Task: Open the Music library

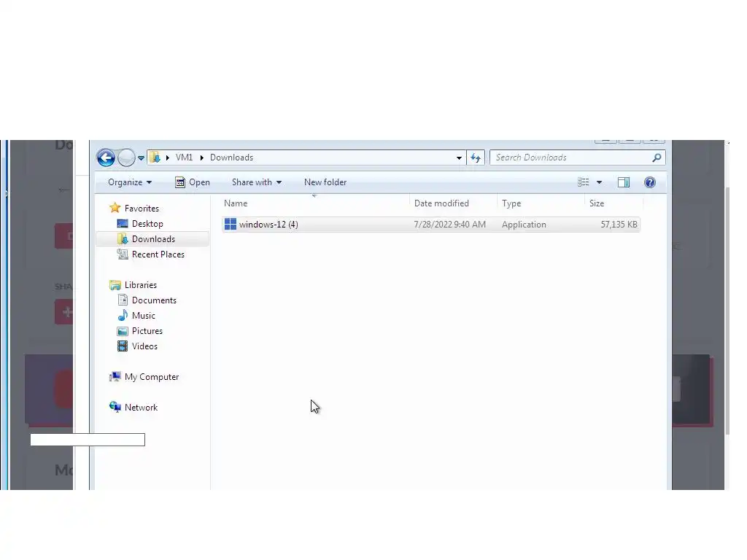Action: [144, 316]
